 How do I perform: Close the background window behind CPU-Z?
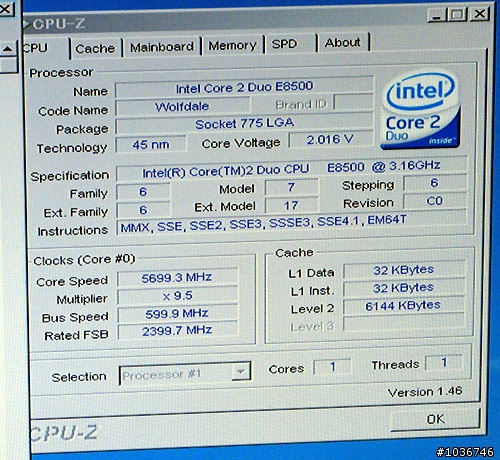pyautogui.click(x=6, y=9)
